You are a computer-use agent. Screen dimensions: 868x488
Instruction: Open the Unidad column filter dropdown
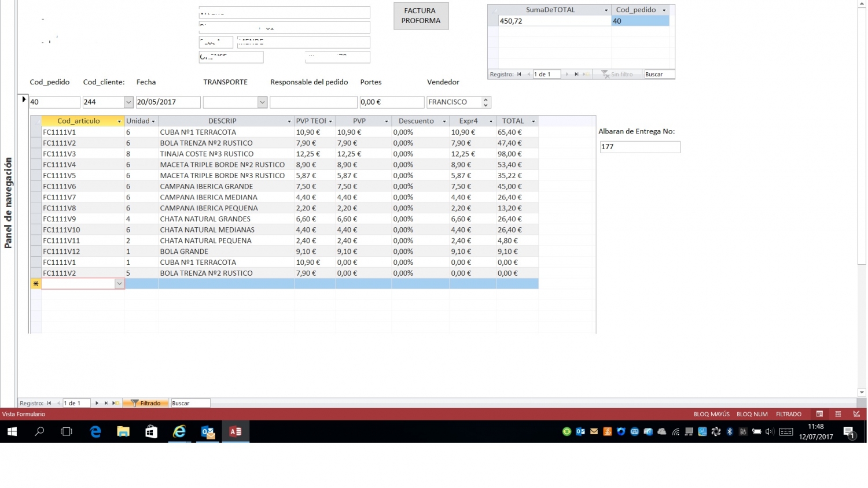pyautogui.click(x=153, y=121)
